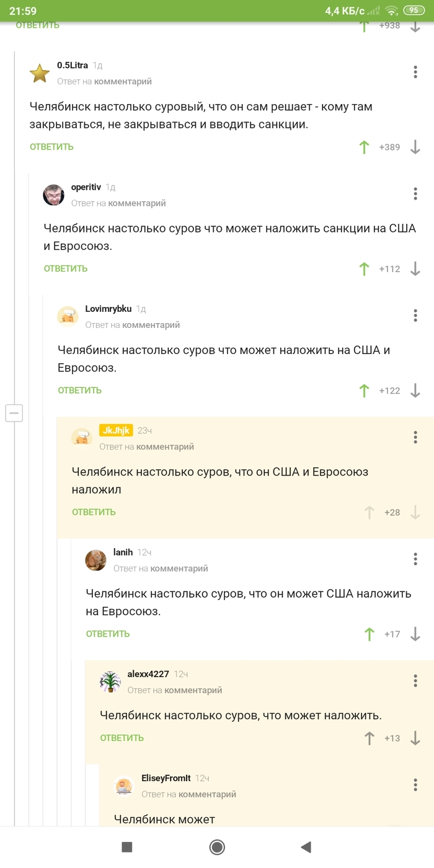Open the options menu for 0.5Litra's comment
This screenshot has width=434, height=868.
(x=415, y=72)
